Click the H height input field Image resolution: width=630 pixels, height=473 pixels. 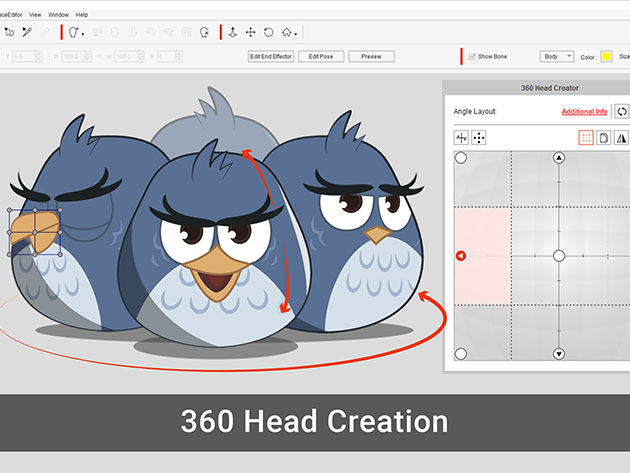point(129,56)
